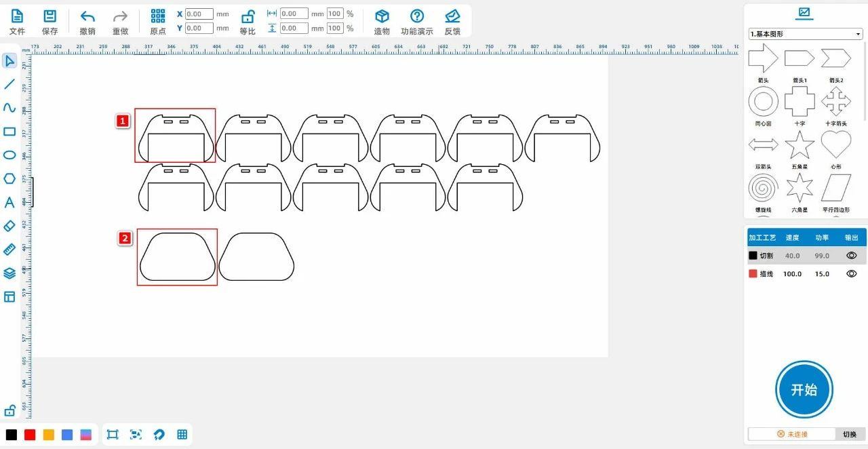Screen dimensions: 868x449
Task: Select the ruler measure tool
Action: [9, 250]
